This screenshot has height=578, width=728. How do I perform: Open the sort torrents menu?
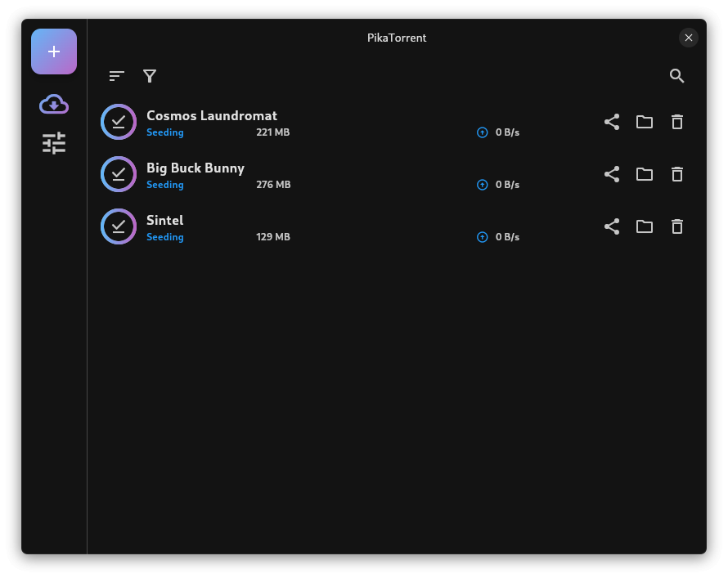point(117,76)
